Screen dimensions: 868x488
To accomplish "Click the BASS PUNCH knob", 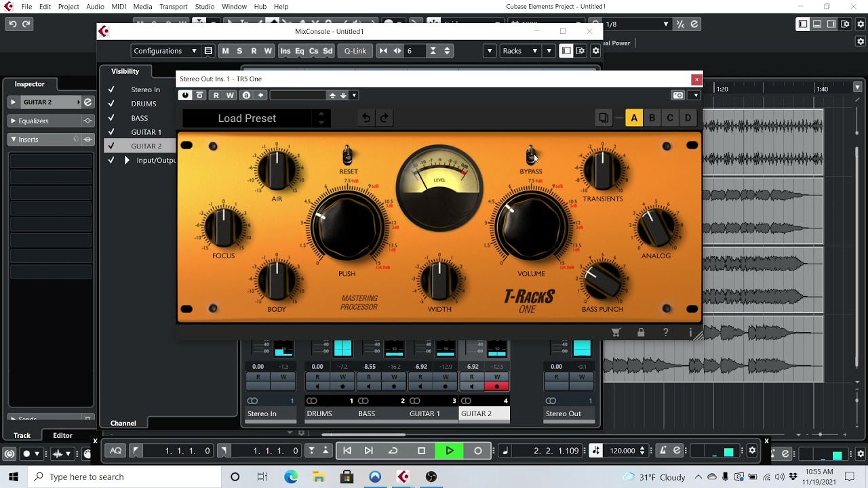I will pos(603,280).
